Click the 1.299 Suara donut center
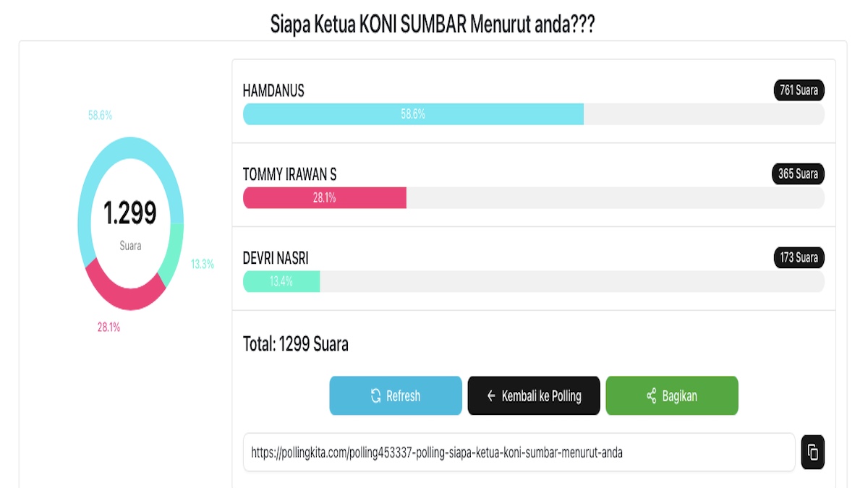The image size is (868, 488). point(130,223)
